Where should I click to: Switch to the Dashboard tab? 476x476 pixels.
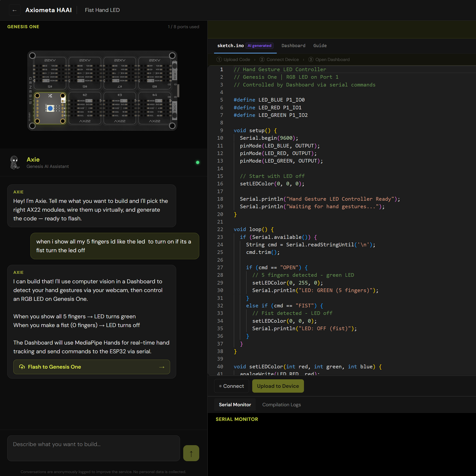point(293,46)
